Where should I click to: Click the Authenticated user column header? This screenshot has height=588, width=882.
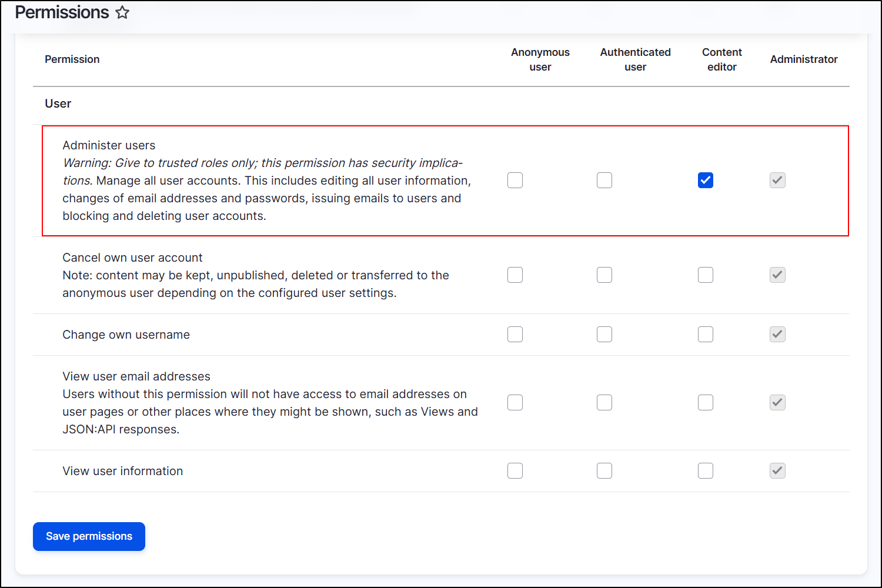[635, 59]
